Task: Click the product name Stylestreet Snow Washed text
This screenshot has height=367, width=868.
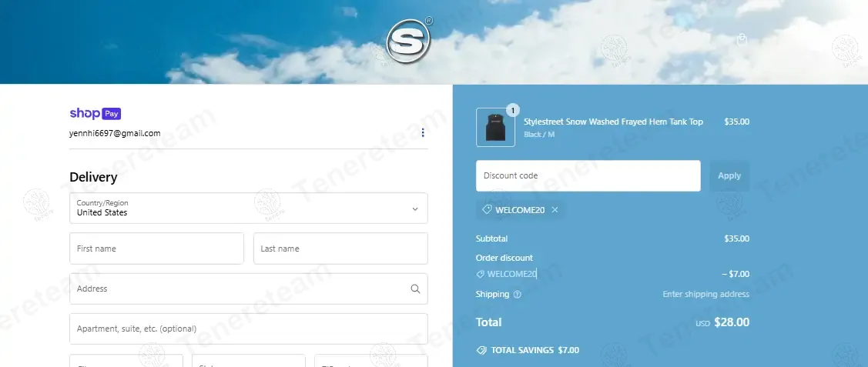Action: 613,122
